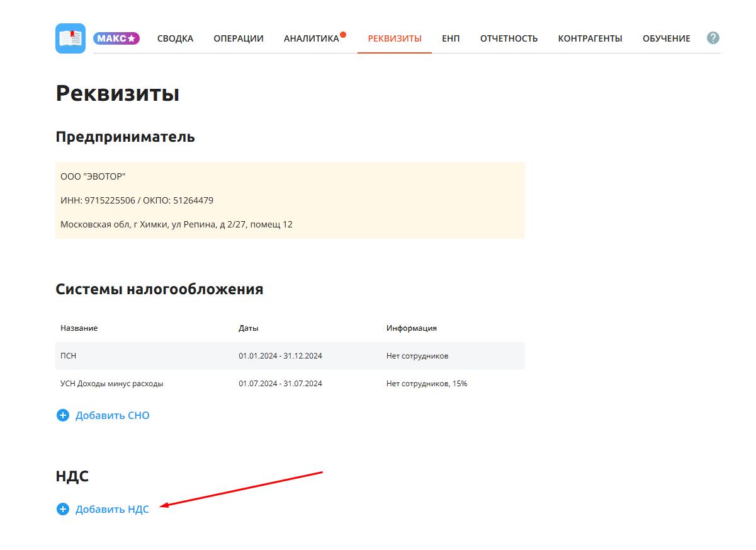Viewport: 756px width, 550px height.
Task: Click the plus icon beside Добавить СНО
Action: (62, 415)
